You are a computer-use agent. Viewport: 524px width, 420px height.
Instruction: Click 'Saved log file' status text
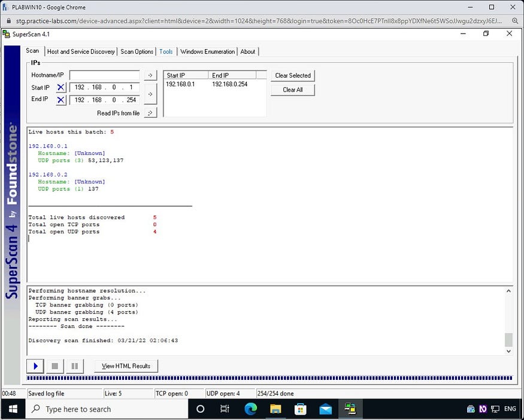point(46,394)
